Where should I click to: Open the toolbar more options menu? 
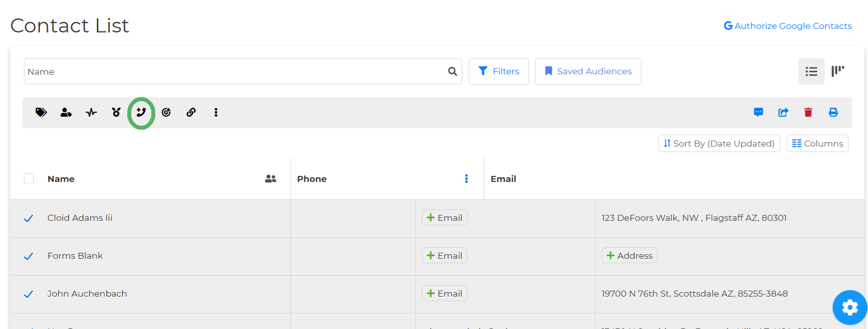point(216,112)
